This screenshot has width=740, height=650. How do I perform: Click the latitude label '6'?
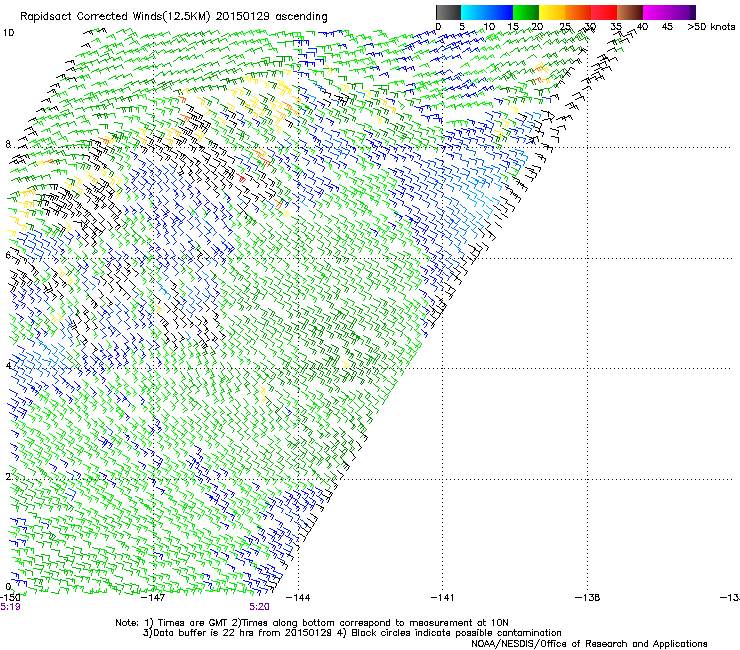pyautogui.click(x=8, y=255)
